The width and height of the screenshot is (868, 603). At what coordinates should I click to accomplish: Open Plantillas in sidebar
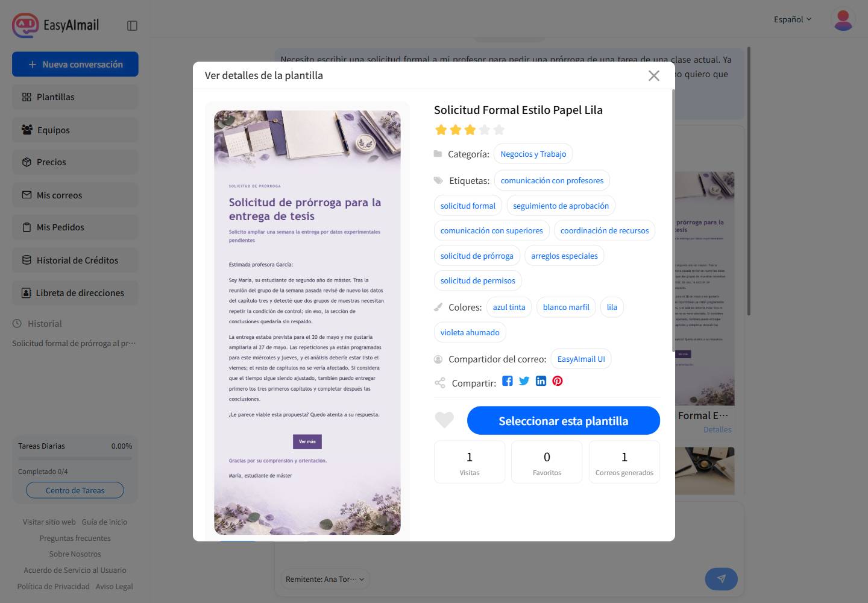click(x=75, y=97)
